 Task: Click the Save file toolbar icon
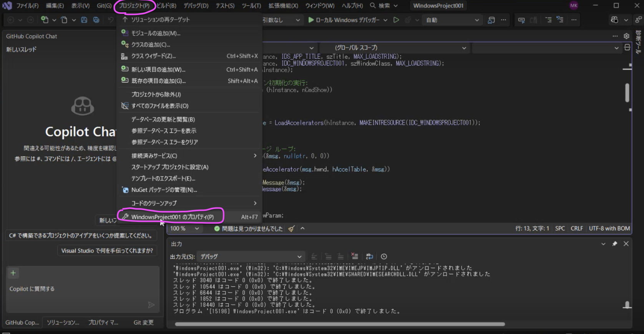click(84, 20)
